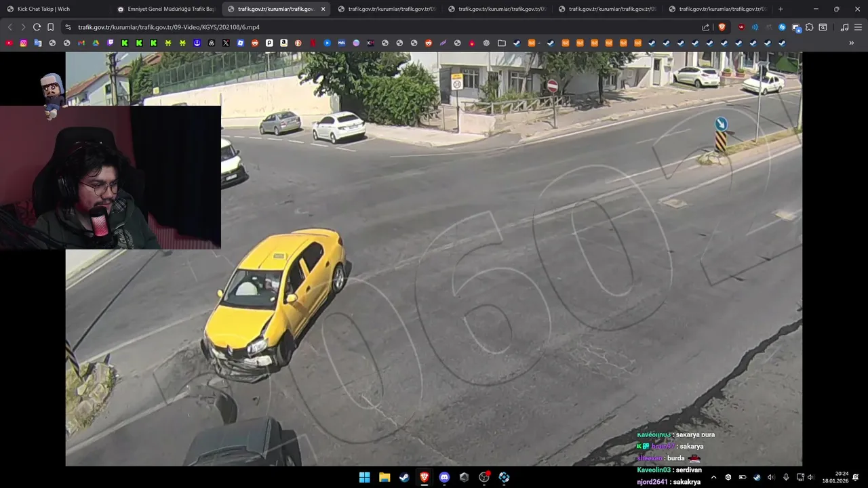Open a new browser tab
This screenshot has width=868, height=488.
[781, 9]
